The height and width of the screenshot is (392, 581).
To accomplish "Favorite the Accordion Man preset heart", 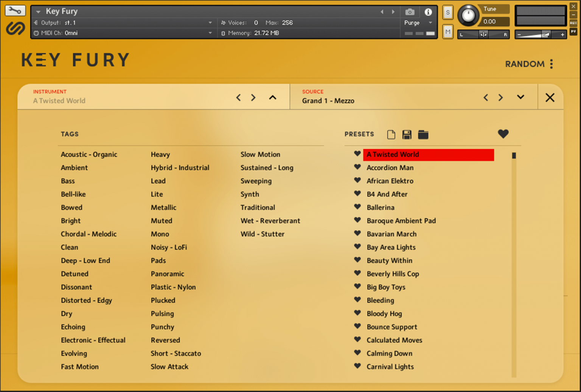I will click(357, 167).
